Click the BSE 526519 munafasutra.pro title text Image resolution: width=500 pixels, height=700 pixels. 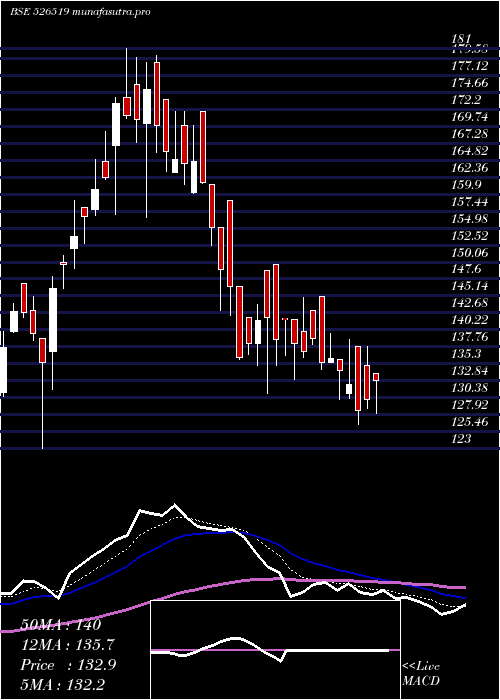point(80,12)
